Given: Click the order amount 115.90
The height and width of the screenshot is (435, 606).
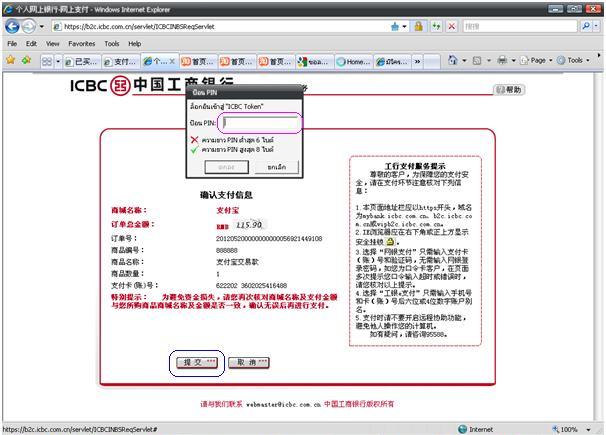Looking at the screenshot, I should coord(249,225).
